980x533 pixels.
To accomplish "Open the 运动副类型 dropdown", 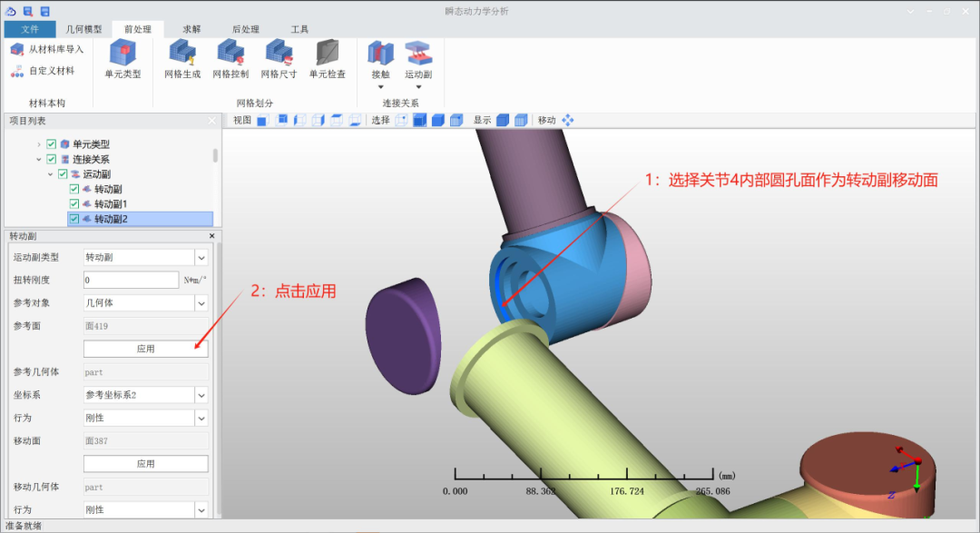I will click(x=201, y=257).
